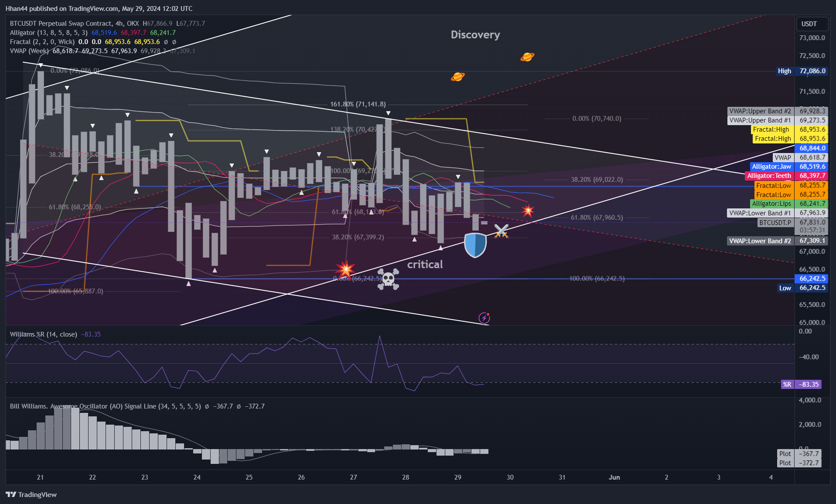The width and height of the screenshot is (836, 504).
Task: Click date 31 on the time axis
Action: pos(562,477)
